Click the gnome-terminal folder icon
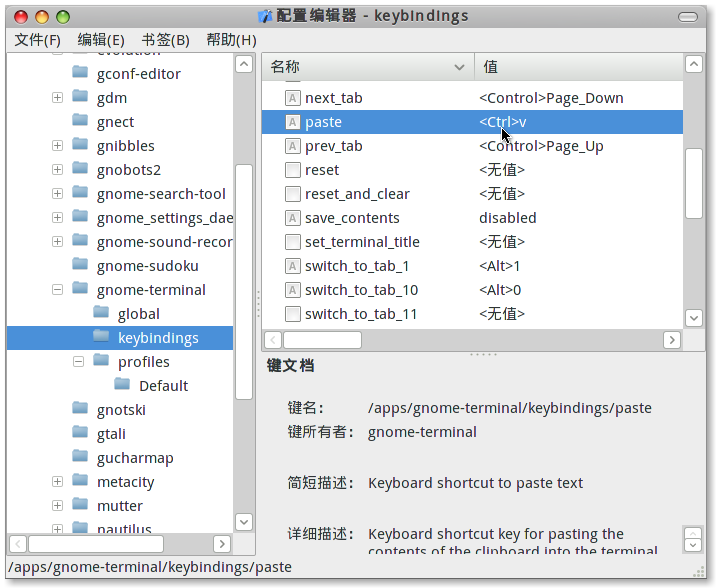This screenshot has width=716, height=588. (x=80, y=288)
